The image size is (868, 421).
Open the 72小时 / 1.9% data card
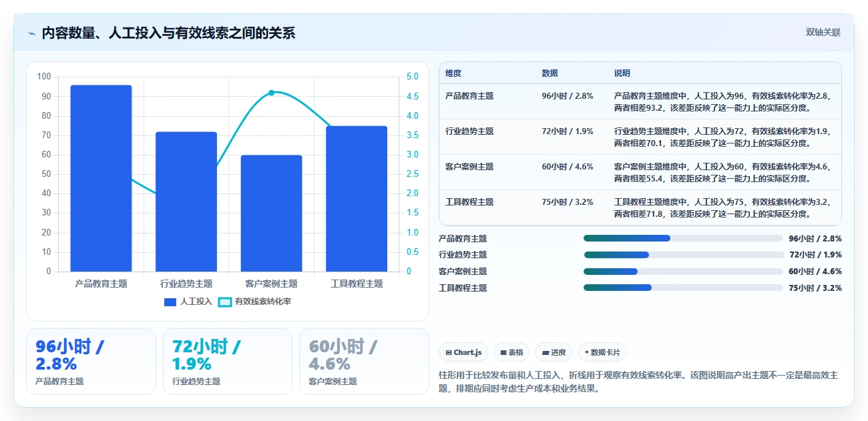pyautogui.click(x=228, y=362)
